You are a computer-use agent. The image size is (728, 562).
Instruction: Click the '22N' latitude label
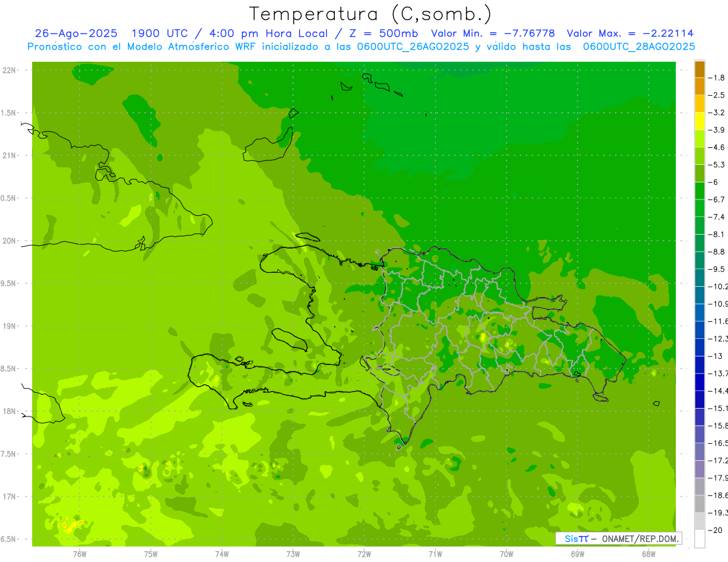click(x=8, y=70)
